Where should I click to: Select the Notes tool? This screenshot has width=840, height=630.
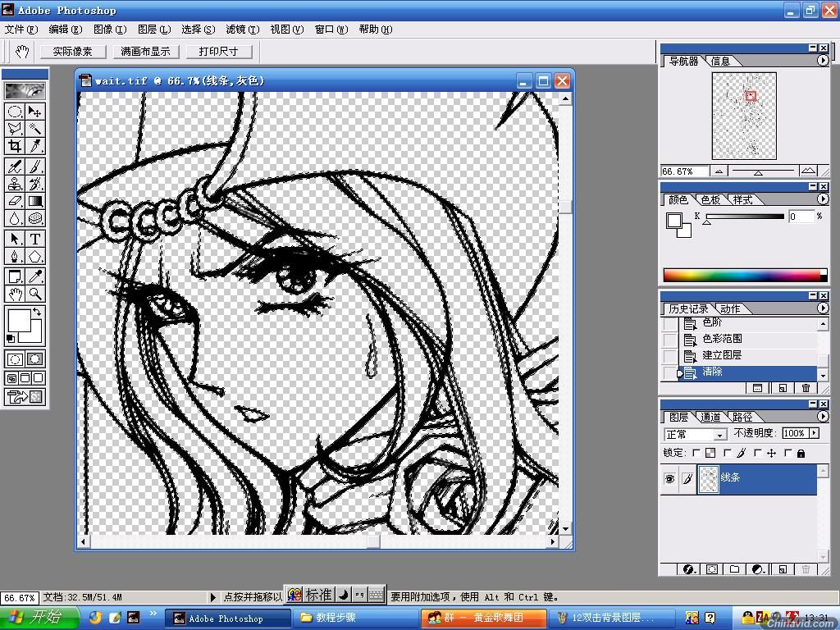click(15, 276)
